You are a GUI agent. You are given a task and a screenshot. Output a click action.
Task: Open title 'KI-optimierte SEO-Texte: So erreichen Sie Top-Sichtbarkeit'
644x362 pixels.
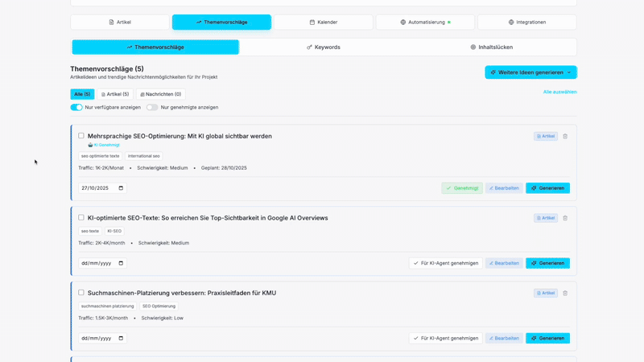point(208,218)
